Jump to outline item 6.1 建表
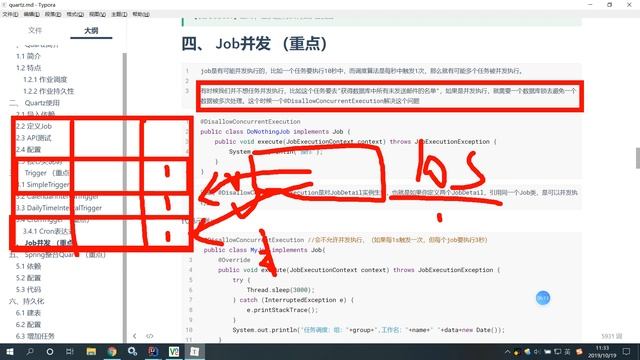The height and width of the screenshot is (360, 640). pyautogui.click(x=28, y=313)
